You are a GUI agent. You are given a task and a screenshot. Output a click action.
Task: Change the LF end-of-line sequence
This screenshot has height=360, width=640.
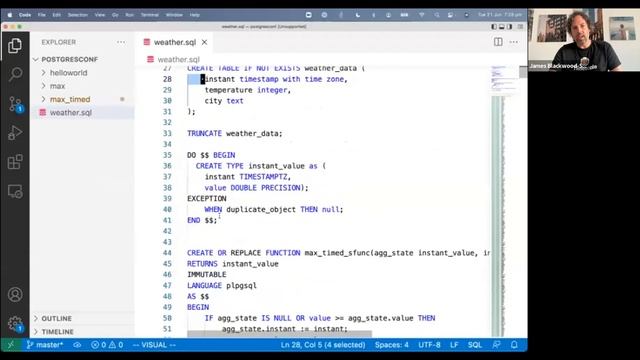pyautogui.click(x=454, y=345)
